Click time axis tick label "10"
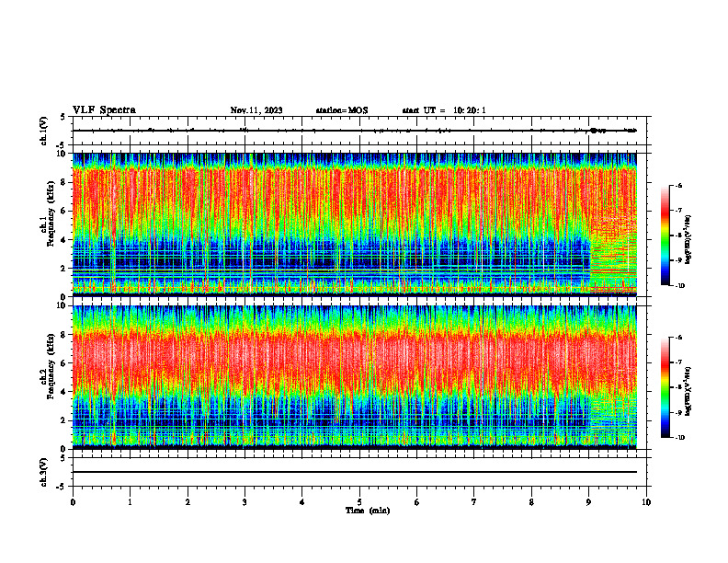 pyautogui.click(x=646, y=502)
